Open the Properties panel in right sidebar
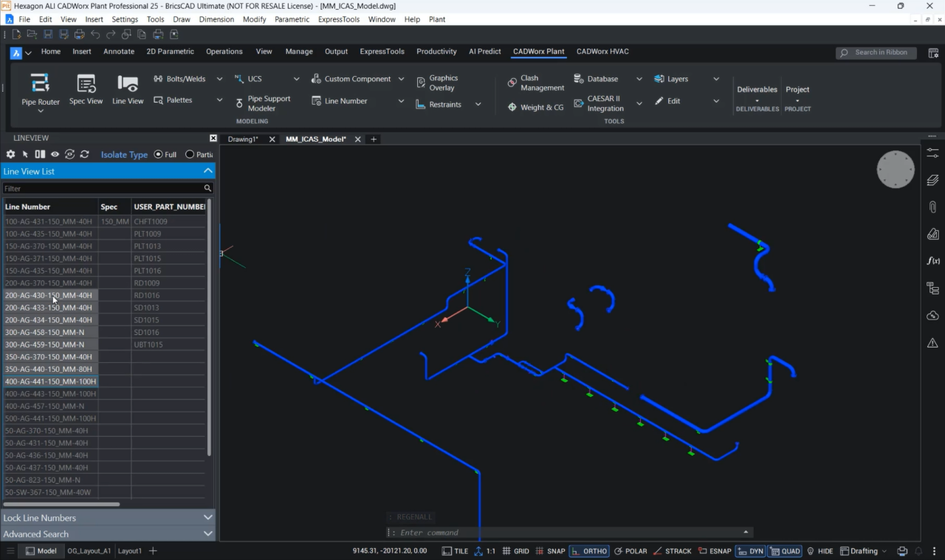The height and width of the screenshot is (560, 945). (932, 152)
